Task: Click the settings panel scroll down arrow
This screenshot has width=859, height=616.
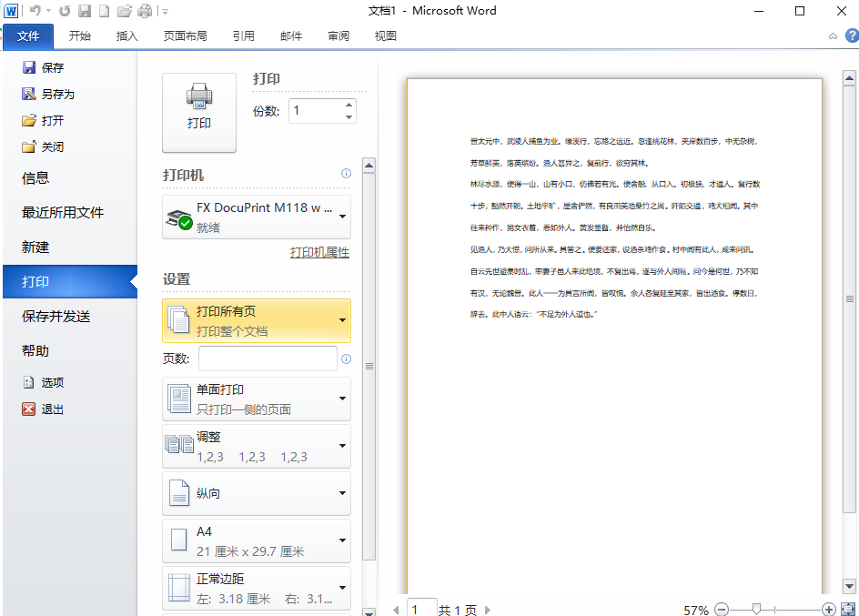Action: coord(369,612)
